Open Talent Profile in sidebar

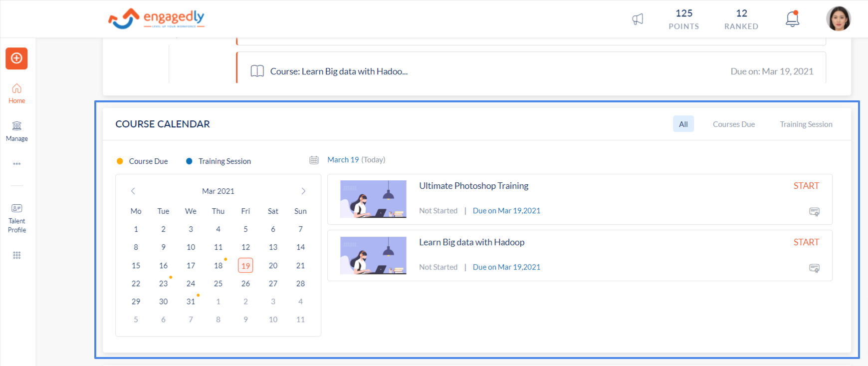(x=16, y=218)
